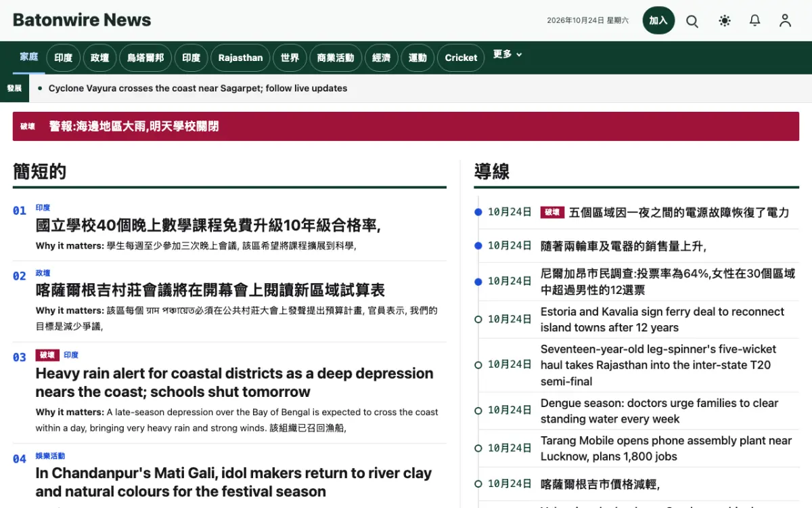Click the 政壇 tag above story 02

pos(43,273)
